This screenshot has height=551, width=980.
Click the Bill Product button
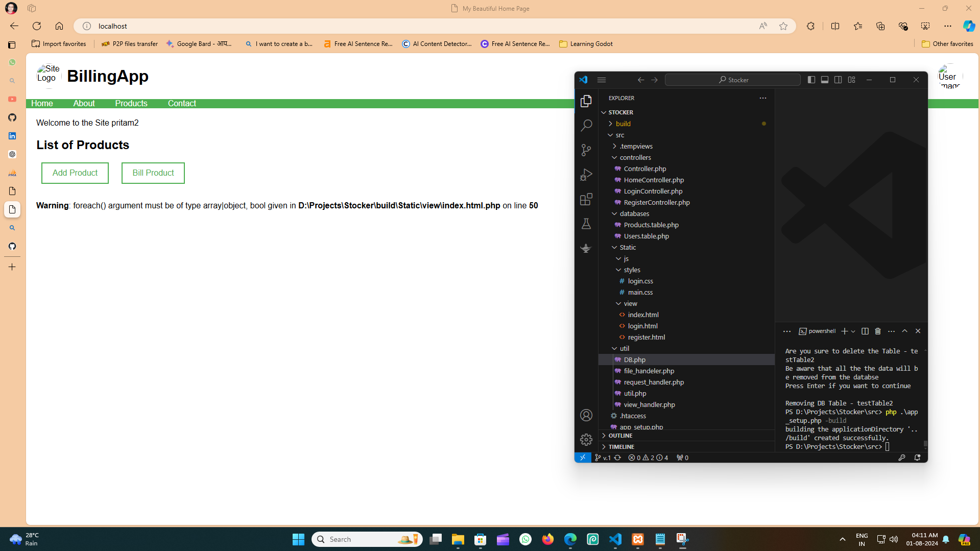point(153,173)
